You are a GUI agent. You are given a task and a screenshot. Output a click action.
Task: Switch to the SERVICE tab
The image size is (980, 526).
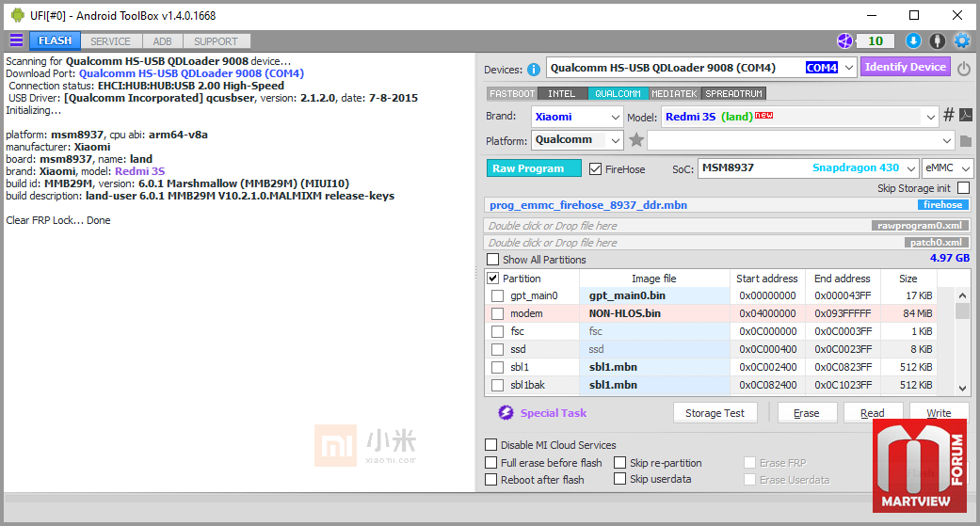click(111, 41)
